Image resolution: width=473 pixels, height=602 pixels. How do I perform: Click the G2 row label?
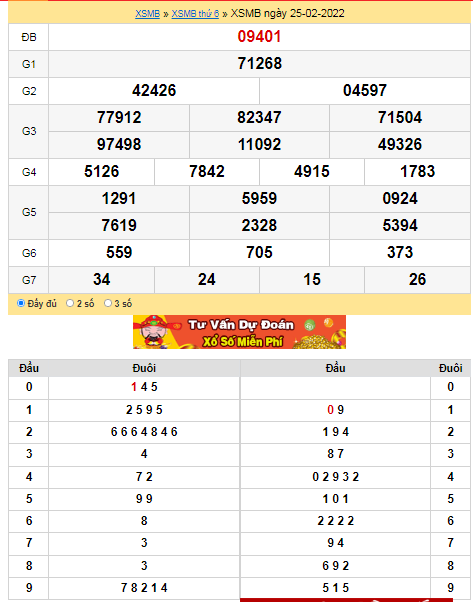click(x=29, y=91)
